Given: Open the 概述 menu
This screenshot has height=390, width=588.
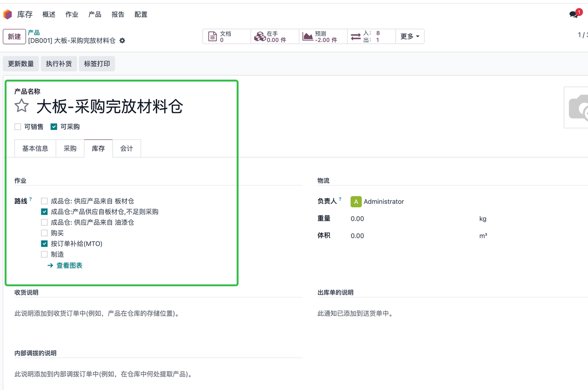Looking at the screenshot, I should 49,15.
